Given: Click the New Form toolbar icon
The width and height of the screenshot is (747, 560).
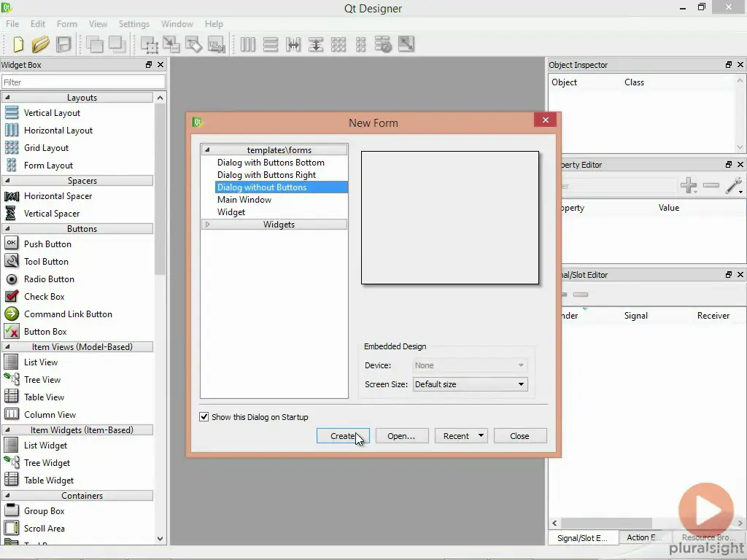Looking at the screenshot, I should coord(18,44).
